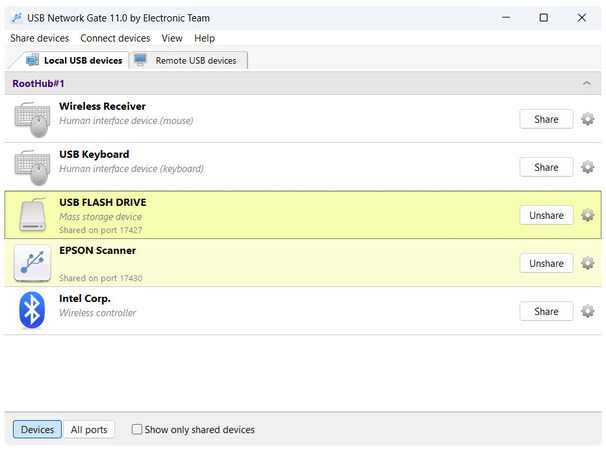This screenshot has height=450, width=606.
Task: Open settings gear for Wireless Receiver
Action: click(x=587, y=119)
